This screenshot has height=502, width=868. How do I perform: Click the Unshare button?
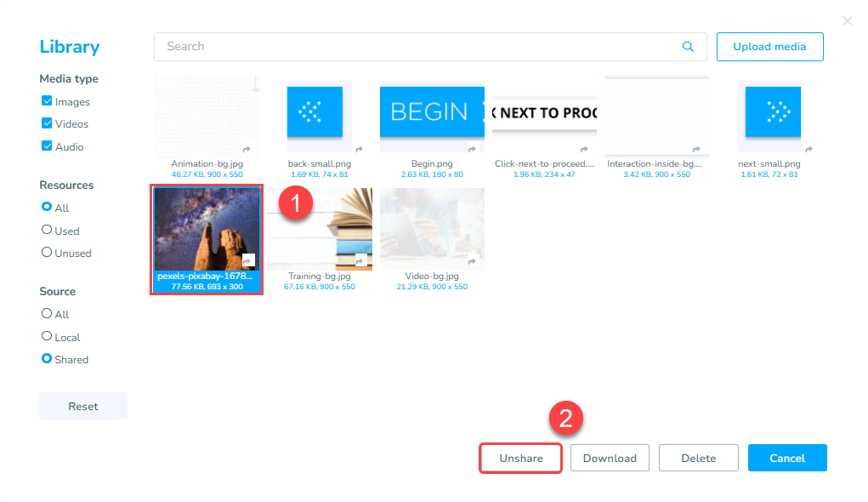tap(520, 458)
